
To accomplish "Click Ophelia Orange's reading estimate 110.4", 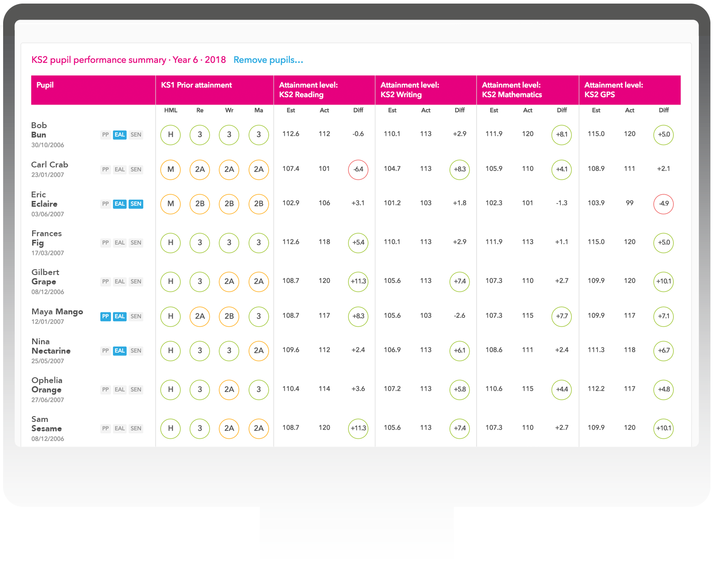I will click(291, 389).
